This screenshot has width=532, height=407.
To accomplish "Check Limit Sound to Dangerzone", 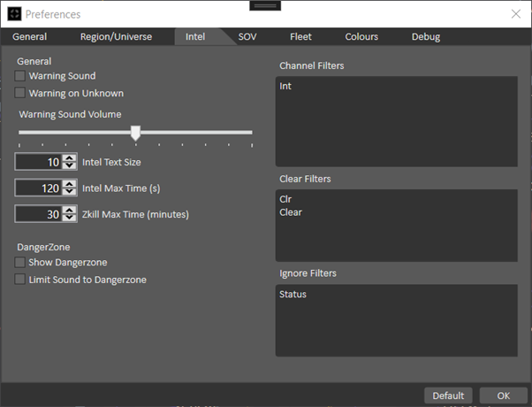I will (x=20, y=280).
